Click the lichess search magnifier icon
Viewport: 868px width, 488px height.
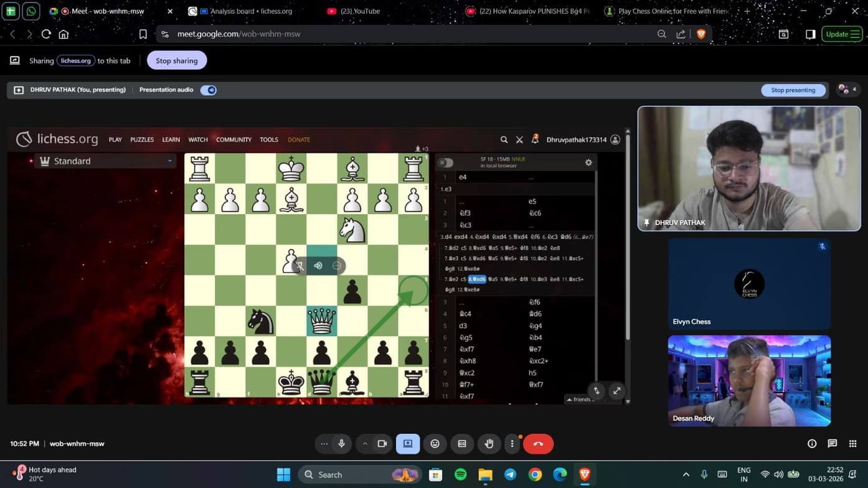pyautogui.click(x=504, y=139)
